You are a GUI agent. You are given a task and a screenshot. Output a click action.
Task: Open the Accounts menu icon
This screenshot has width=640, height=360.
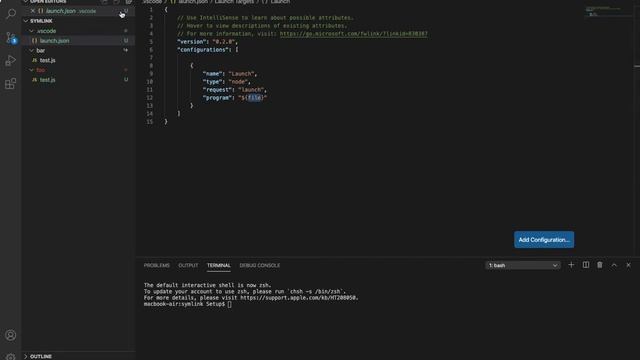(11, 335)
